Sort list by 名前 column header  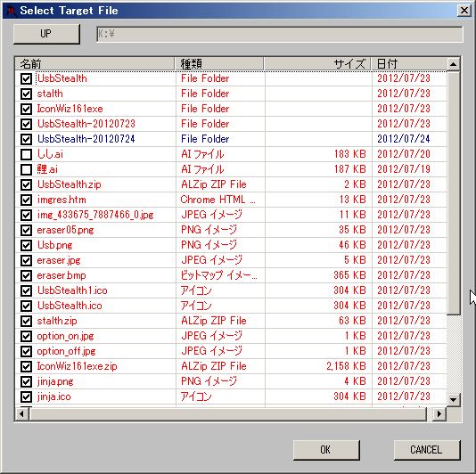point(94,64)
